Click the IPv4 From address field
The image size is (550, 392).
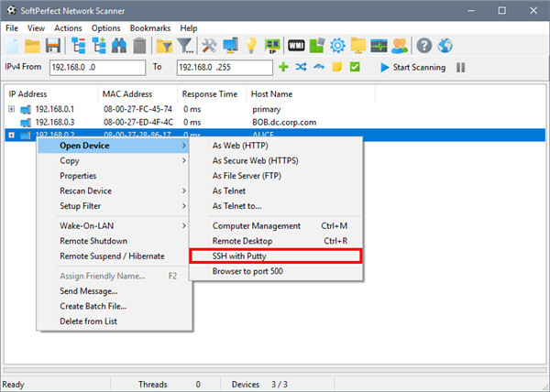click(96, 68)
